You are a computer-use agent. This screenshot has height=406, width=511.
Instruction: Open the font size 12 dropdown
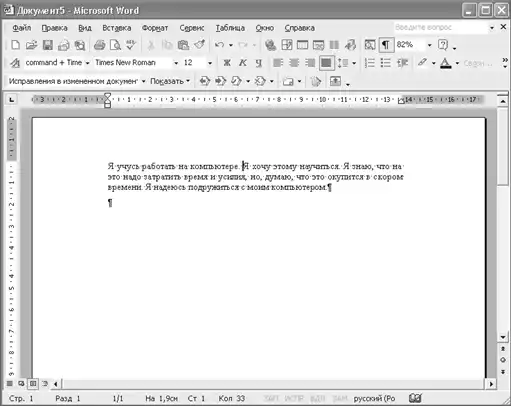(210, 63)
